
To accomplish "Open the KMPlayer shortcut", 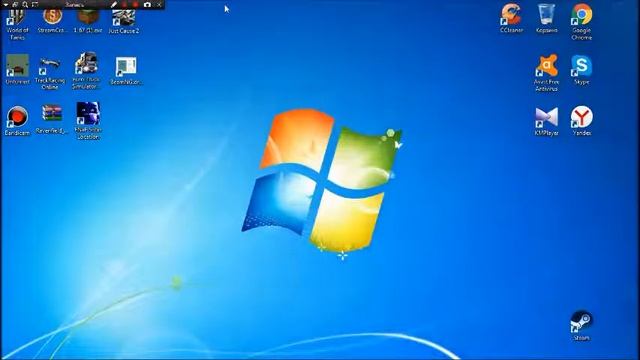I will click(x=547, y=121).
